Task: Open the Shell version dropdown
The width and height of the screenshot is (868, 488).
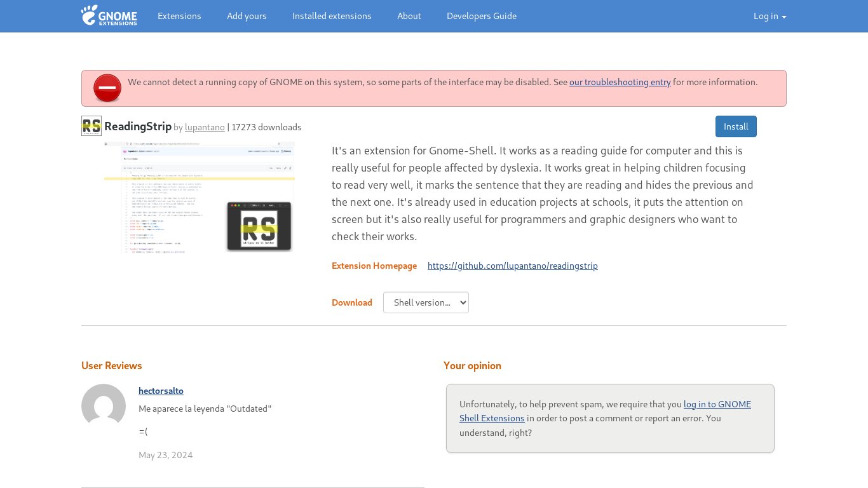Action: tap(426, 302)
